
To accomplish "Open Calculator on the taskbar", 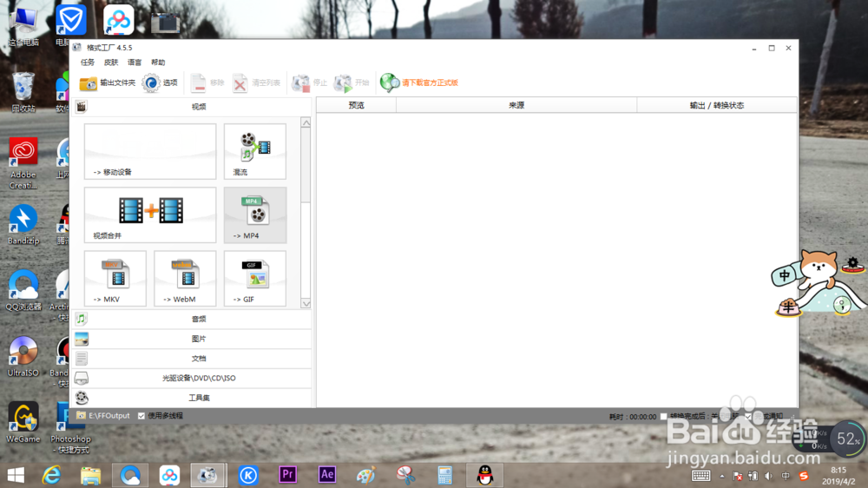I will tap(444, 475).
